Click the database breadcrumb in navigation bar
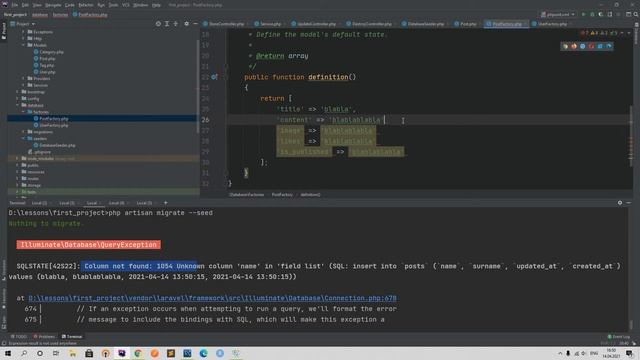The width and height of the screenshot is (640, 360). [x=40, y=15]
